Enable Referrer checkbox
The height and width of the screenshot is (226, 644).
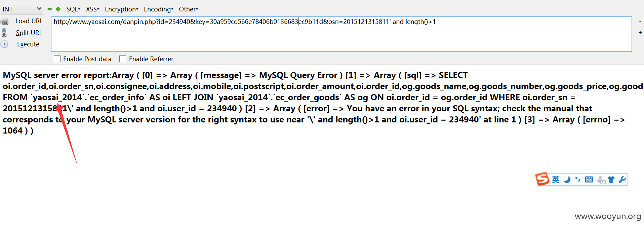coord(123,59)
